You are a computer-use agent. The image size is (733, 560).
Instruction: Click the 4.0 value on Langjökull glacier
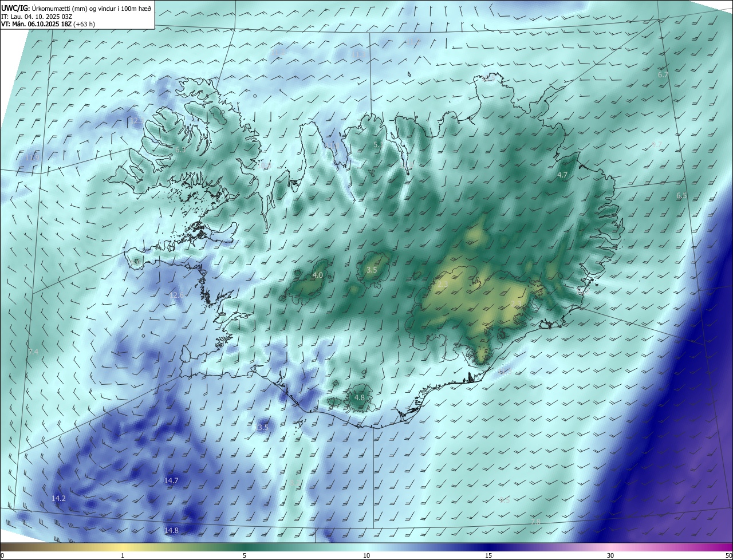coord(317,275)
